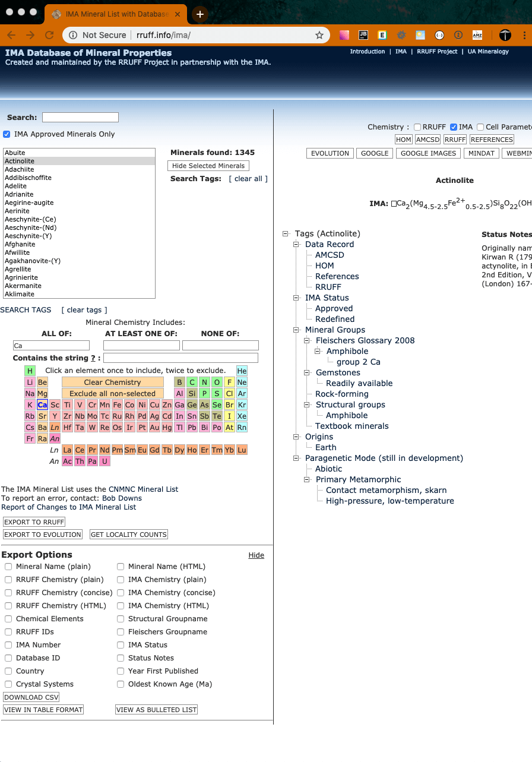Select the Pb element tile

(192, 427)
